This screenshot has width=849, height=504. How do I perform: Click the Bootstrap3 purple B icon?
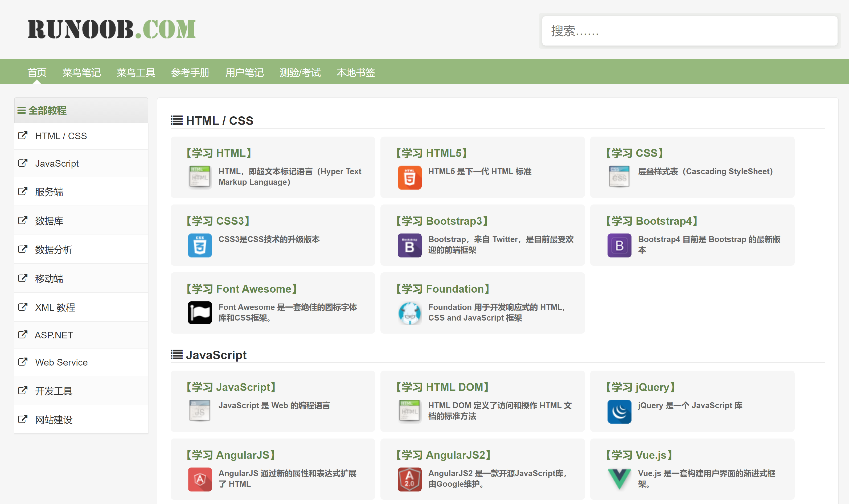[409, 245]
